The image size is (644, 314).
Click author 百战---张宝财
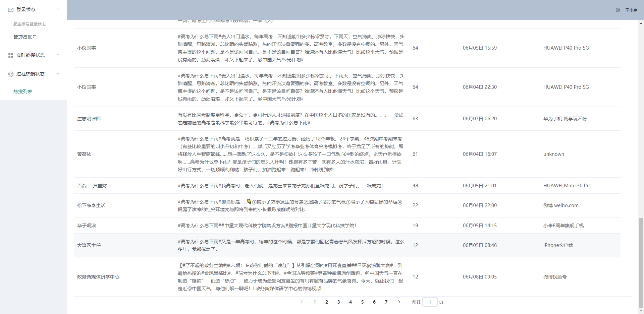coord(92,186)
